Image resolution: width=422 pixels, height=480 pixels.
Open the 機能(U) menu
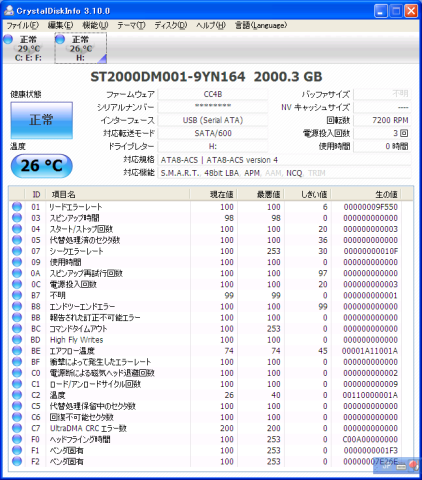[95, 25]
